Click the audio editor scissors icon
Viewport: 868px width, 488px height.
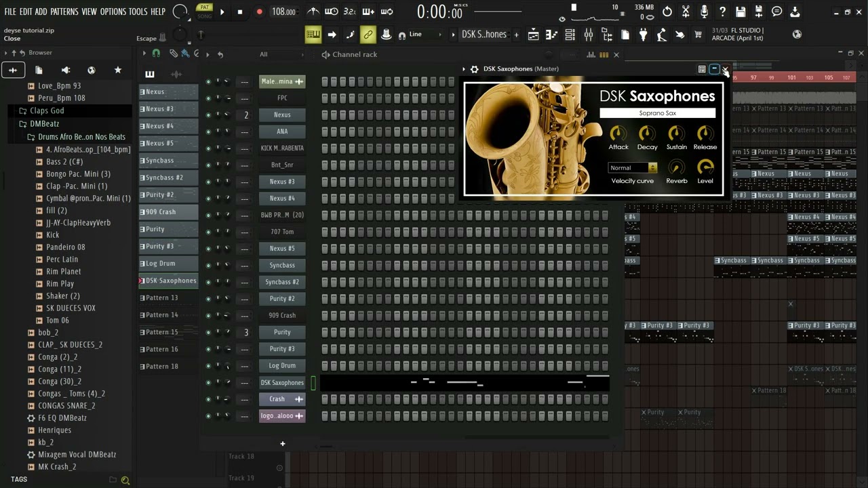tap(686, 12)
